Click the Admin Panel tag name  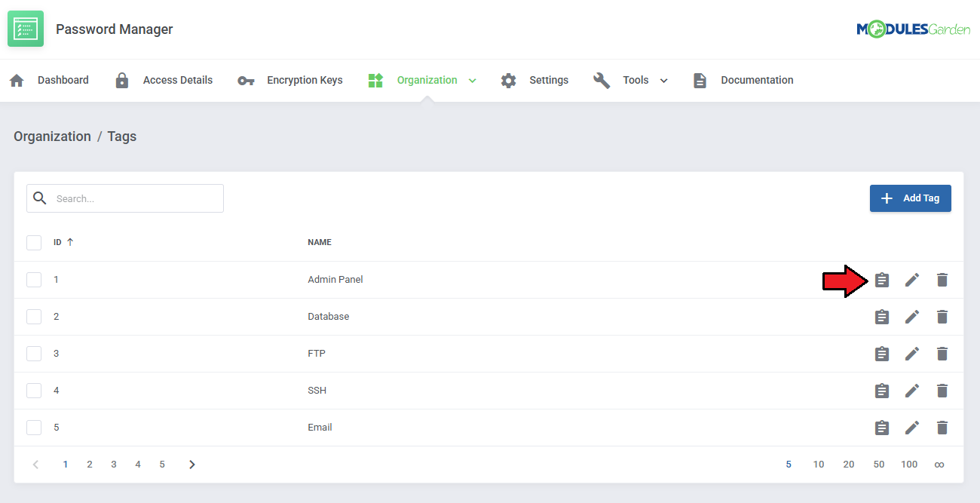[335, 280]
